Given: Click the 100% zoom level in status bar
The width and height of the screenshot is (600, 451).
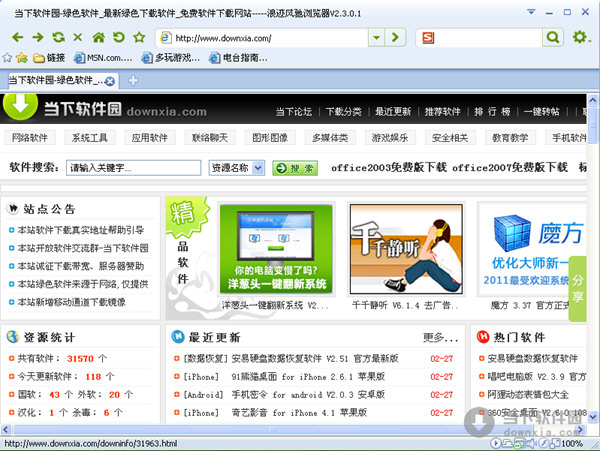Looking at the screenshot, I should (x=572, y=444).
